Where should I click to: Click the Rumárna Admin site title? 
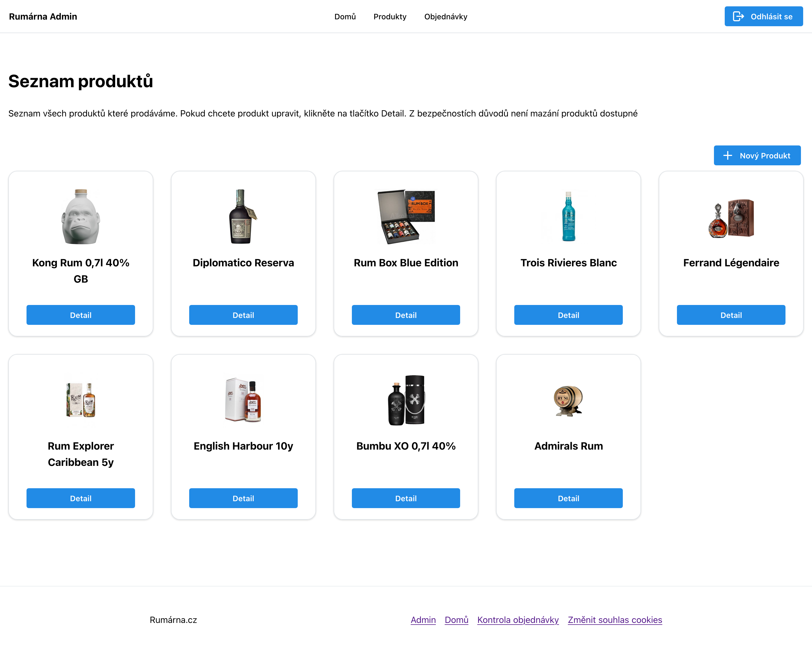tap(43, 17)
